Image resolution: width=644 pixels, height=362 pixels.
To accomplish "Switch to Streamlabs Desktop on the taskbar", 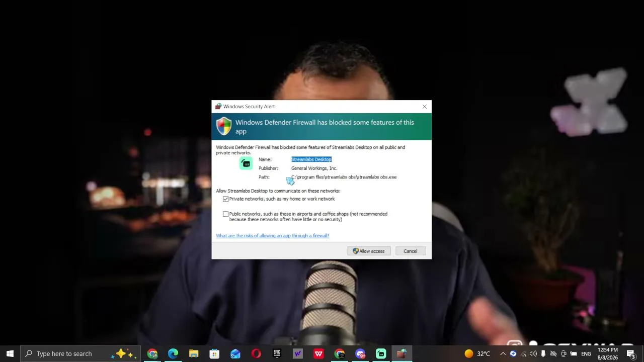I will pos(381,353).
